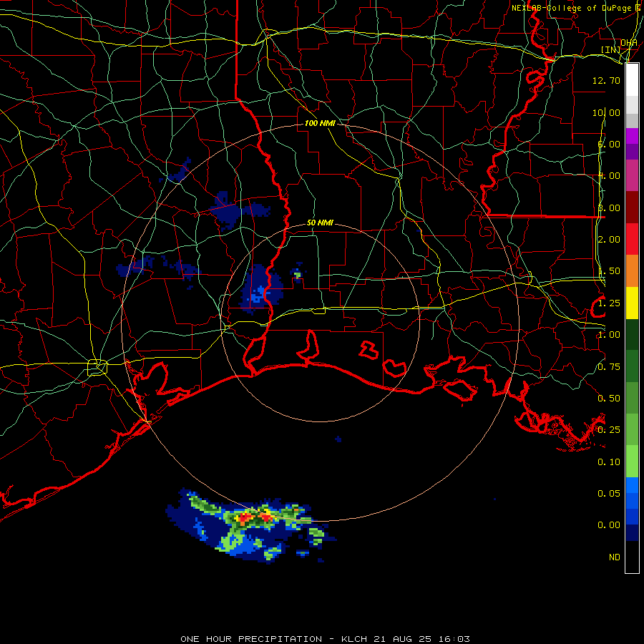The width and height of the screenshot is (644, 644).
Task: Click the 50 NMI range ring label
Action: coord(320,223)
